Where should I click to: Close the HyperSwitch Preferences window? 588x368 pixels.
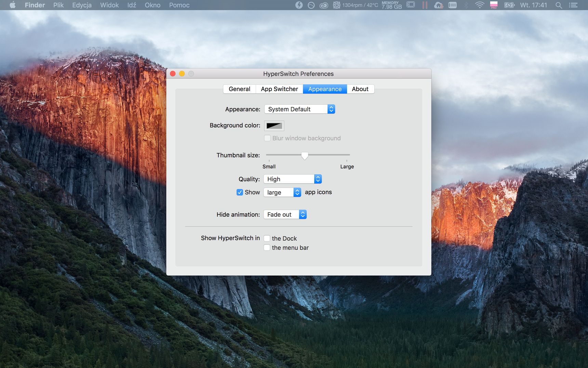click(x=173, y=74)
